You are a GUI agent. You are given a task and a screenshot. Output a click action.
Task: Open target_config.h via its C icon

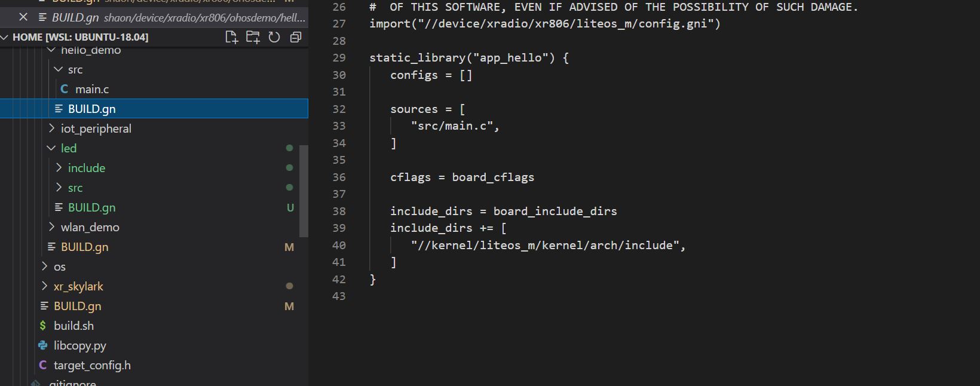(x=43, y=365)
